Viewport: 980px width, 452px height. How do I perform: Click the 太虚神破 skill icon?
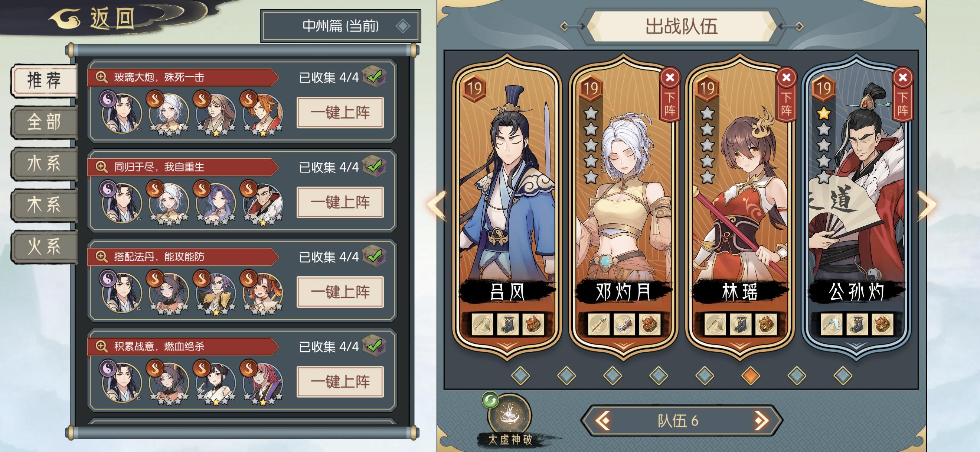coord(509,416)
